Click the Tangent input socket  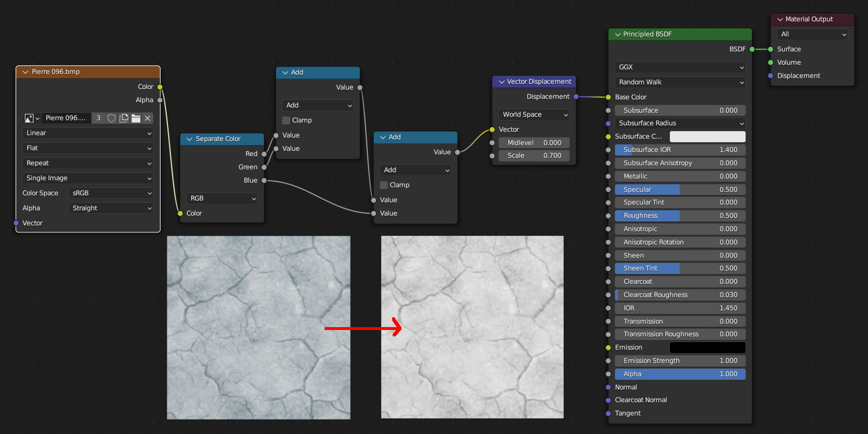608,413
